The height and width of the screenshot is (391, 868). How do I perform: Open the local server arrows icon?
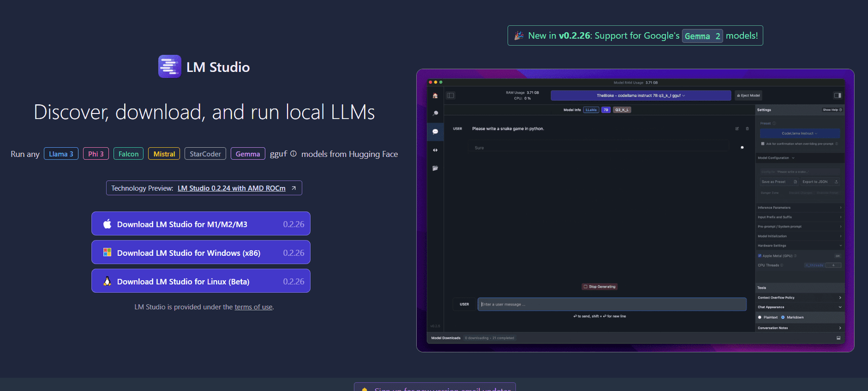pyautogui.click(x=435, y=150)
